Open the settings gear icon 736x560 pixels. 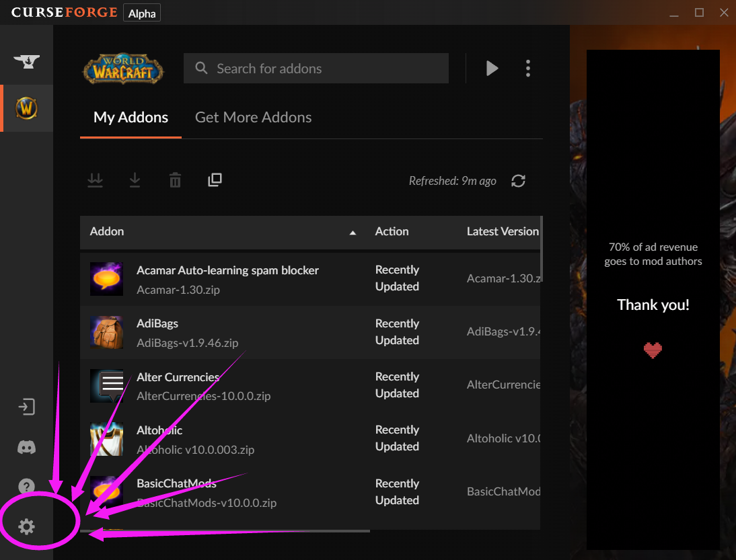[26, 526]
